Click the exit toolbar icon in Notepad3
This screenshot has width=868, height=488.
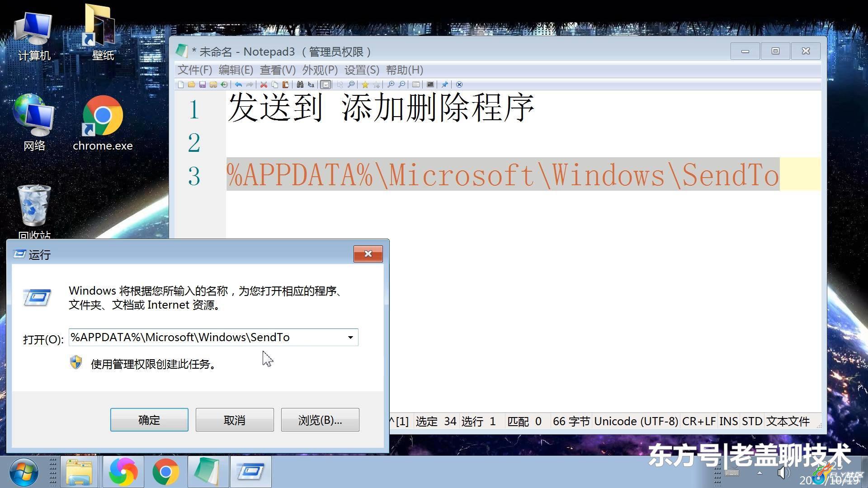pos(459,84)
